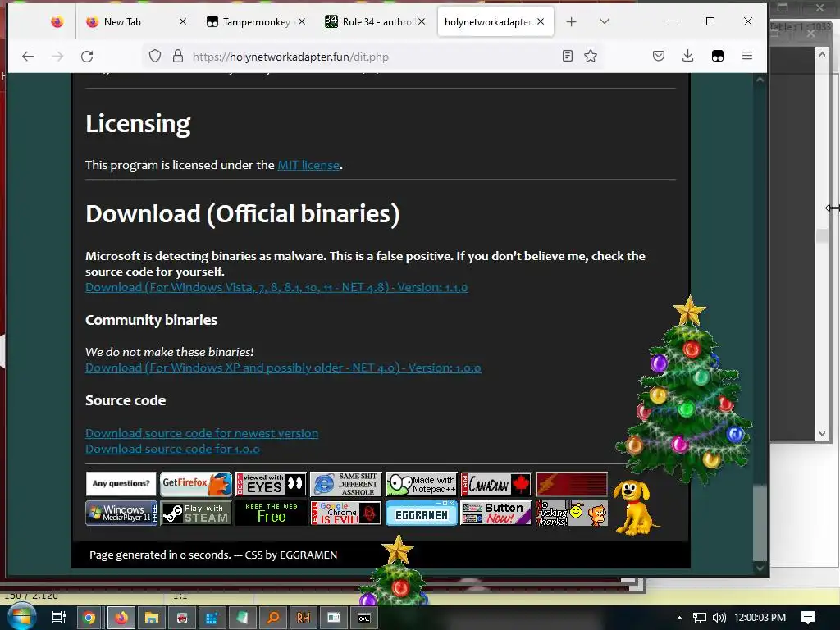840x630 pixels.
Task: Open Task View on the taskbar
Action: pos(58,618)
